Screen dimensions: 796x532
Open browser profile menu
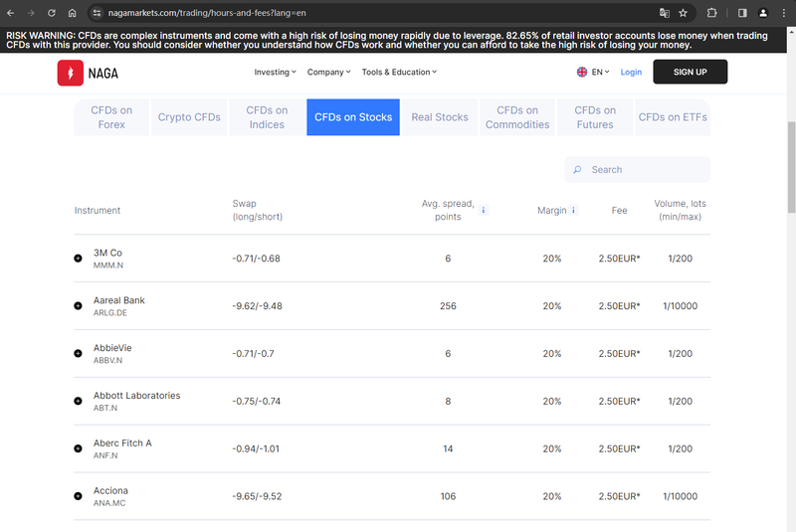point(763,13)
